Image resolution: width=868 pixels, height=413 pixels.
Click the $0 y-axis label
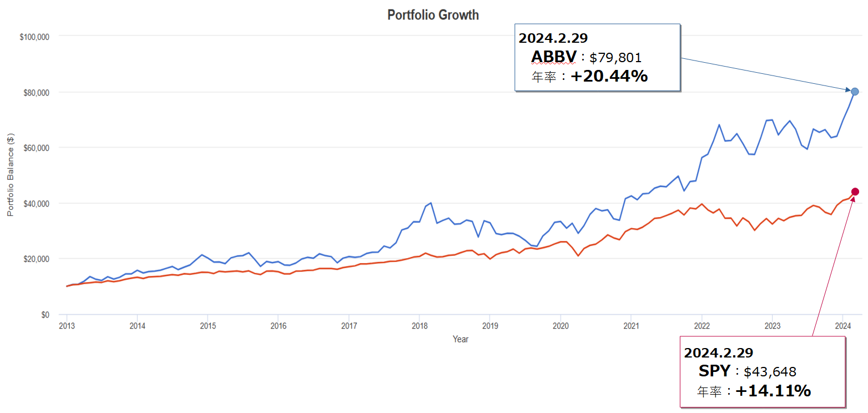(x=44, y=315)
